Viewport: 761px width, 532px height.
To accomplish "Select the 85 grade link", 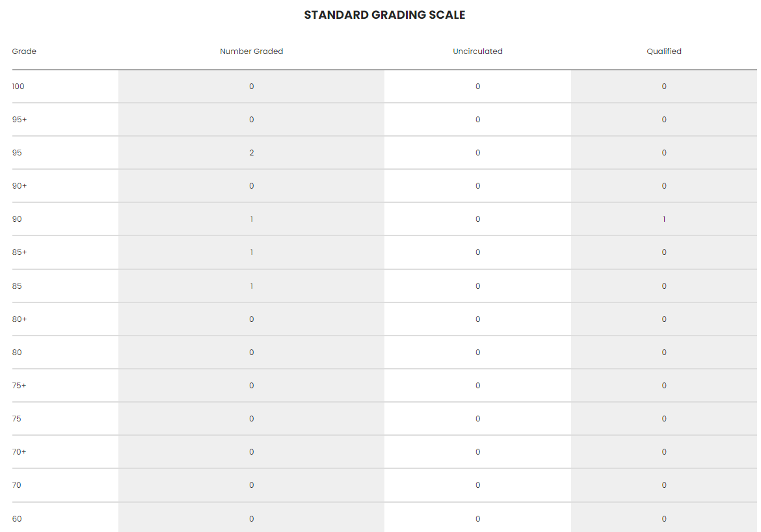I will [17, 286].
